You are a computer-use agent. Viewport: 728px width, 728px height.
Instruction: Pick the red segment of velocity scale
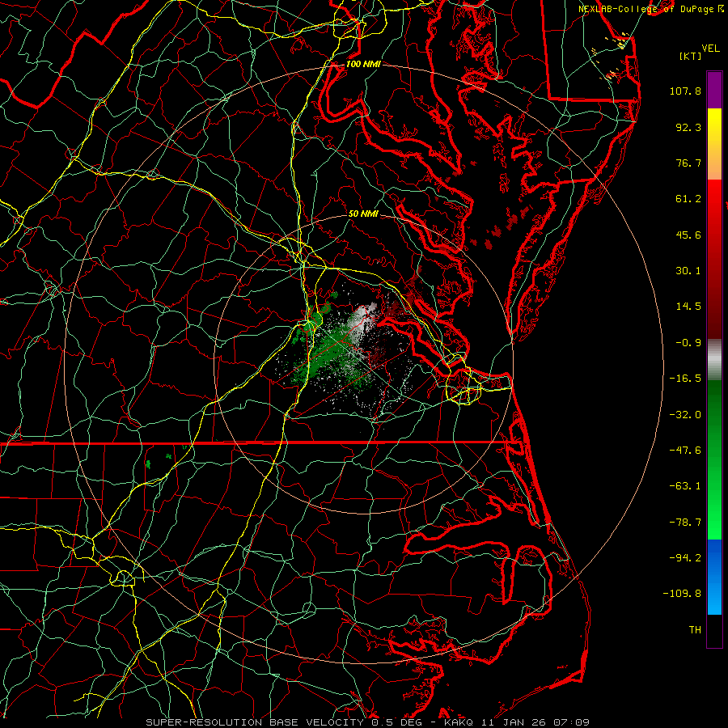pyautogui.click(x=714, y=259)
